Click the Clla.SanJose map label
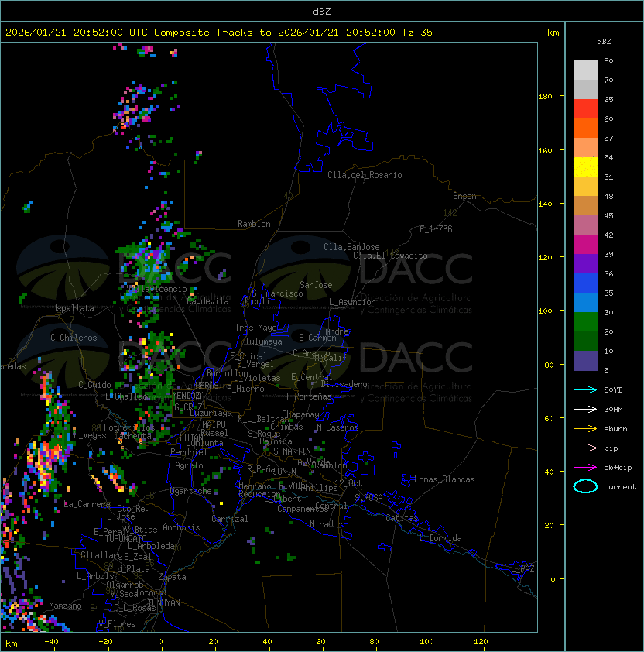644x652 pixels. (x=351, y=247)
